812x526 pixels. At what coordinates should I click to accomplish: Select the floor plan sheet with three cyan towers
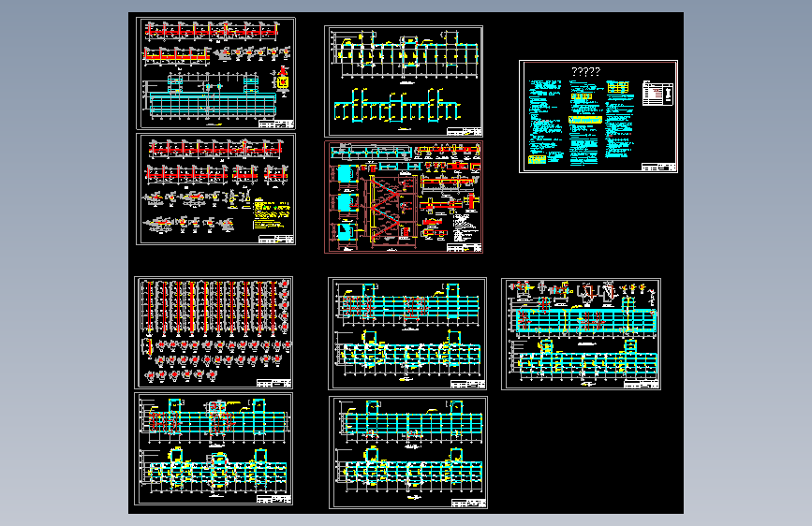click(214, 449)
